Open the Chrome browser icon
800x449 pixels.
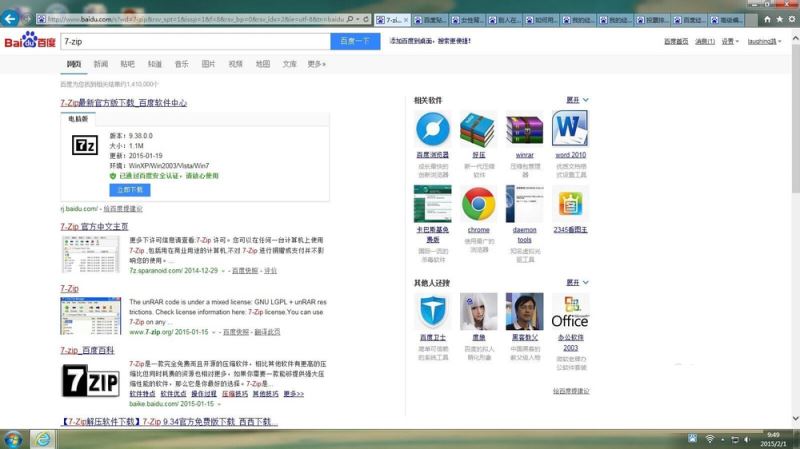(x=478, y=204)
